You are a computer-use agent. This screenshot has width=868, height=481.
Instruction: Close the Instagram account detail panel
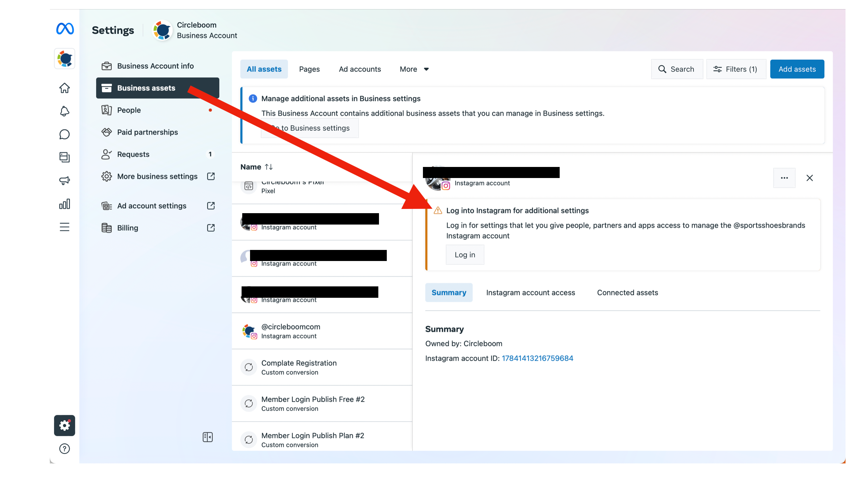click(810, 178)
